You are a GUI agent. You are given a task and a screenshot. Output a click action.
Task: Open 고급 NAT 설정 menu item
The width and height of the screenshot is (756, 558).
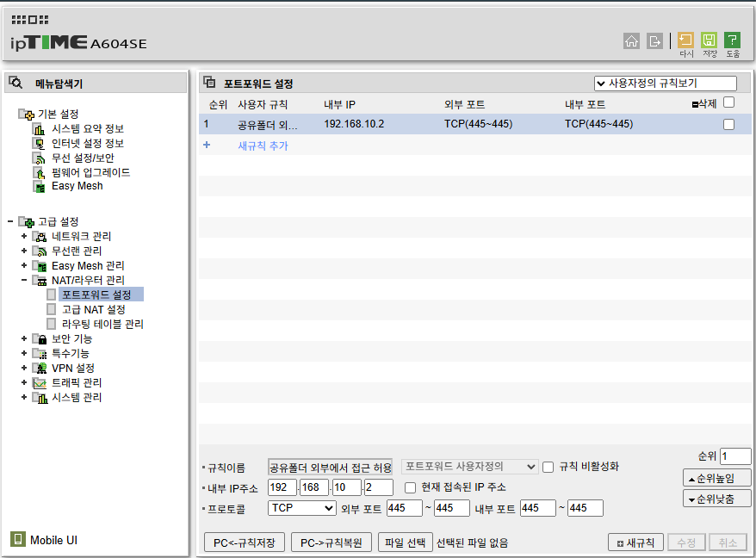pos(94,310)
